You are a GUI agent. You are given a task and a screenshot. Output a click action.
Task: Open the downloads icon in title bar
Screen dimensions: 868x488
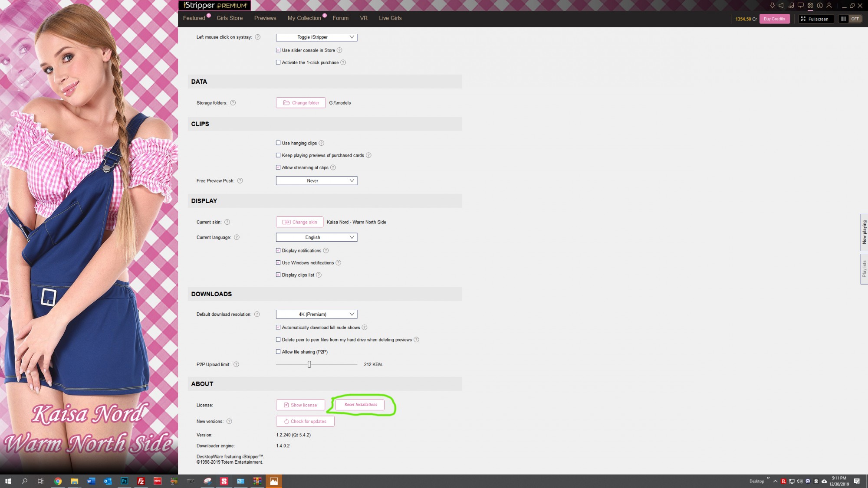772,6
